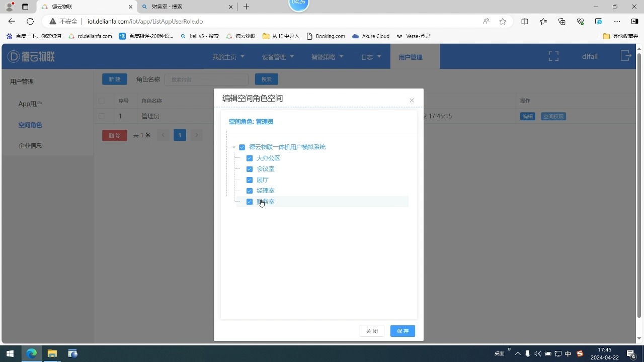This screenshot has height=362, width=644.
Task: Open the favorites list icon in Edge toolbar
Action: pos(543,21)
